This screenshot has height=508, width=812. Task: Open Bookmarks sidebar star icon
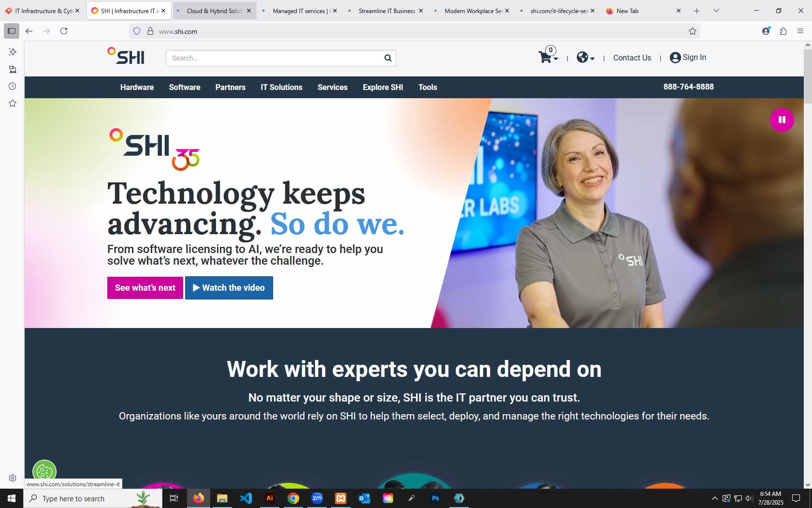click(x=13, y=103)
